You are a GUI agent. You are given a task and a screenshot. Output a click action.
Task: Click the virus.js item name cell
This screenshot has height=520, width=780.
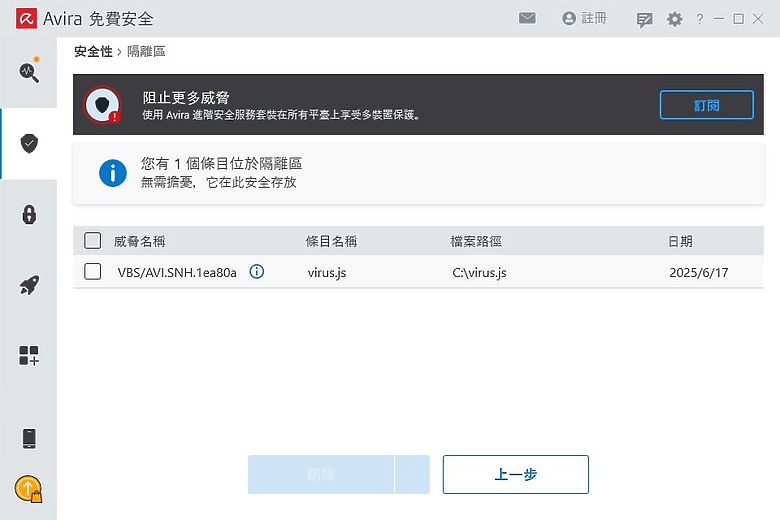(327, 273)
